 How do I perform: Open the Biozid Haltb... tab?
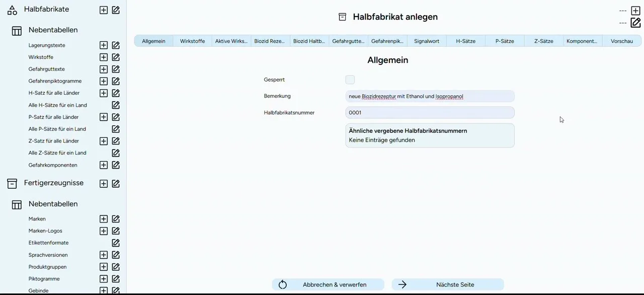(x=309, y=41)
